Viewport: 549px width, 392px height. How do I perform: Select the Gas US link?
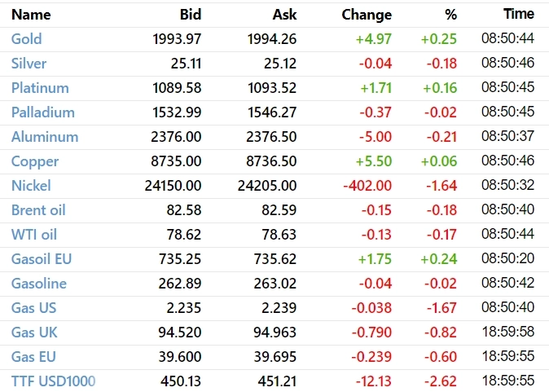[34, 308]
